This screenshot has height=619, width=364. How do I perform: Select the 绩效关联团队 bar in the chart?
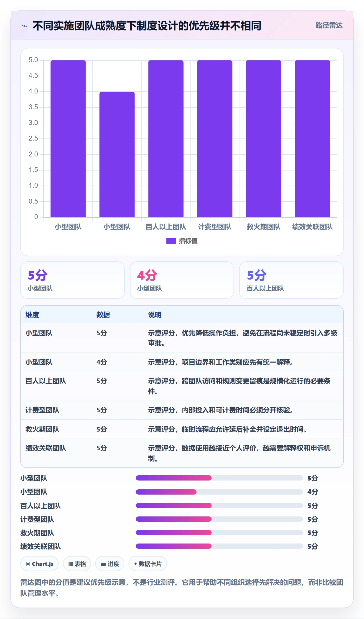click(313, 139)
